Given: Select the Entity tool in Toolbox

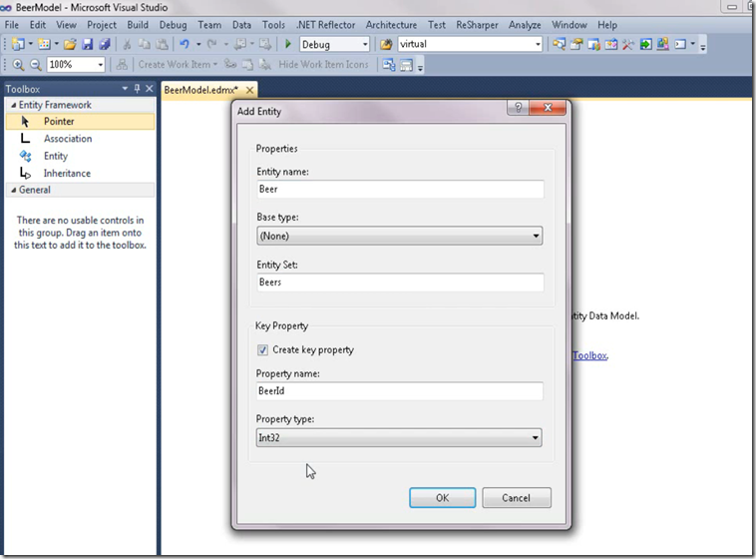Looking at the screenshot, I should click(x=80, y=156).
